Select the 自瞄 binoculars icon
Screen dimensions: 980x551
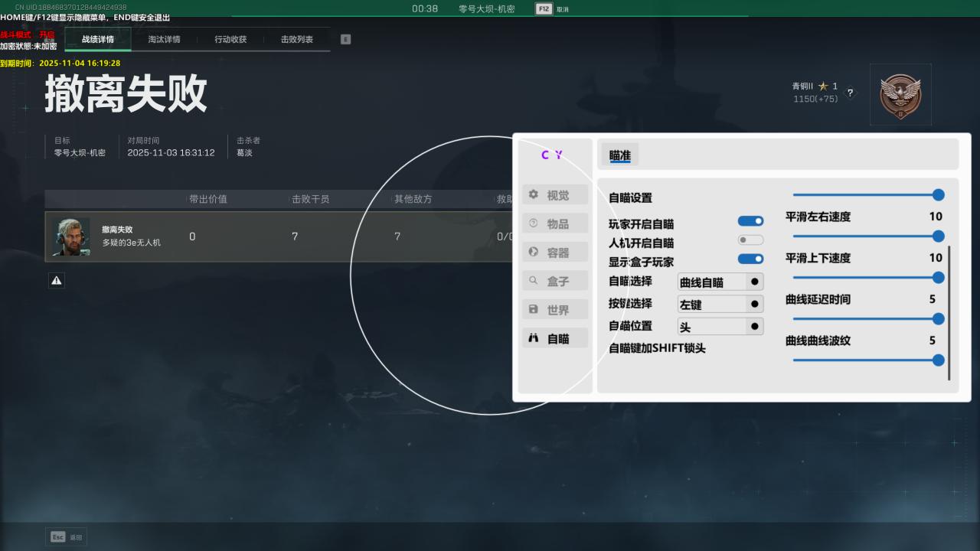pos(534,338)
